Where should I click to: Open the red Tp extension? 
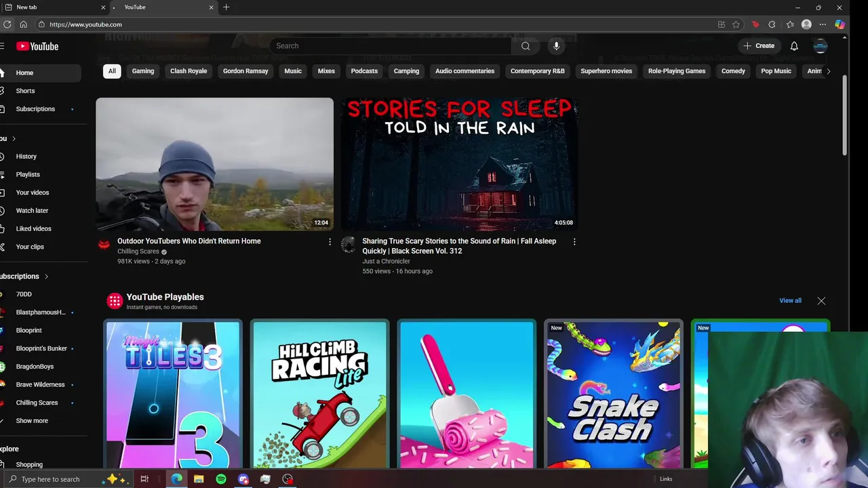click(x=755, y=24)
